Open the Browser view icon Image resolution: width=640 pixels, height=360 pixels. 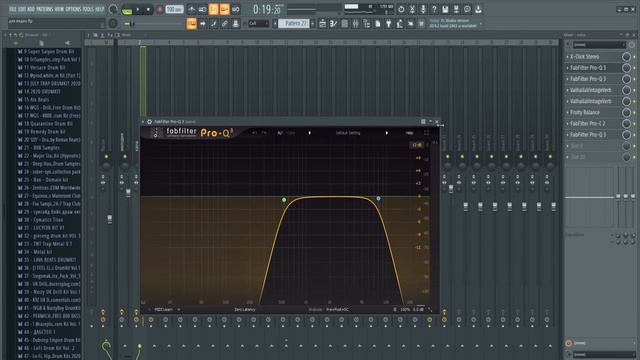(367, 24)
